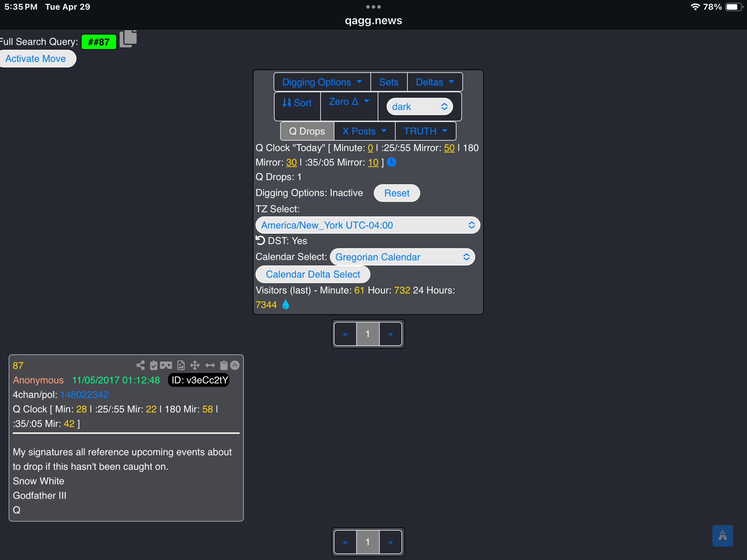This screenshot has height=560, width=747.
Task: Select the Q Drops tab
Action: [x=307, y=131]
